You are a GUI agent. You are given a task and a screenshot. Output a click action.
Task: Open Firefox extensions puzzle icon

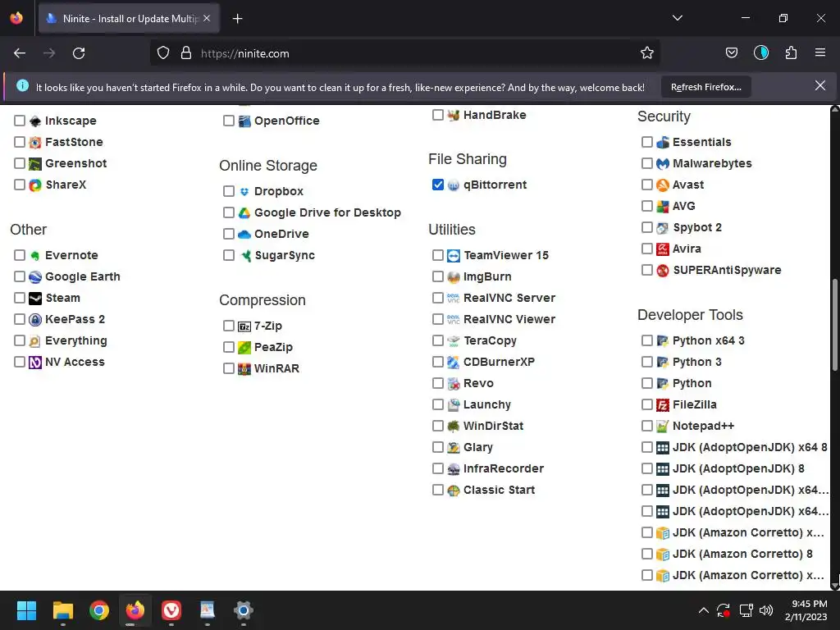click(x=791, y=52)
